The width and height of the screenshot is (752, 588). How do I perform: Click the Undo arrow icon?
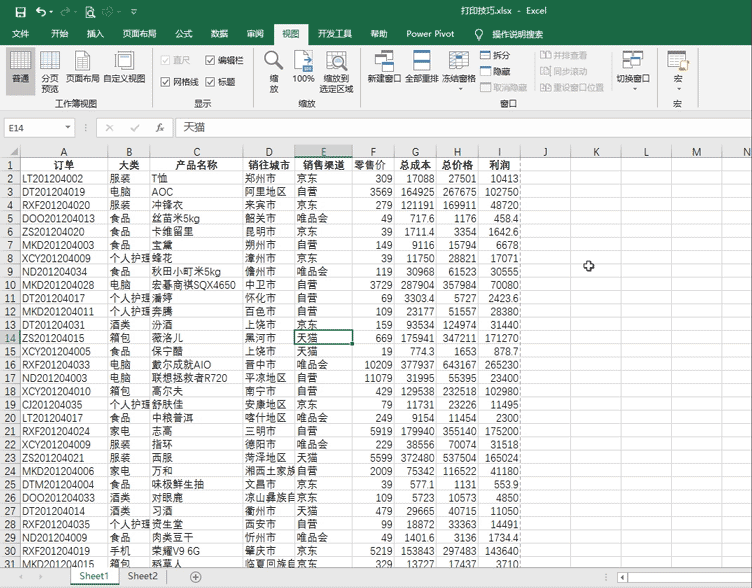tap(41, 12)
